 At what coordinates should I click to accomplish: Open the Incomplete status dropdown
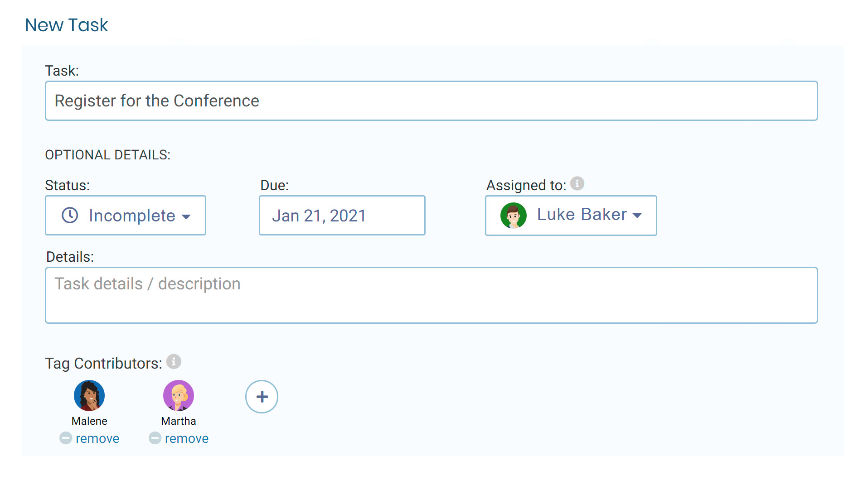pos(126,216)
